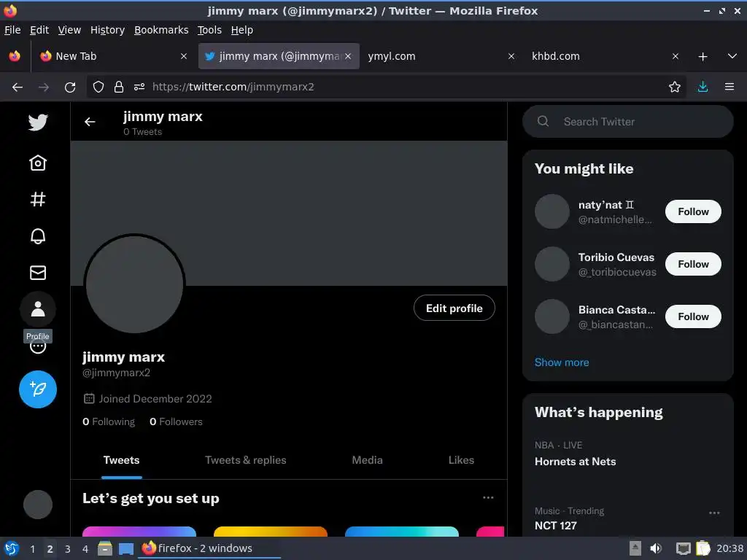The image size is (747, 560).
Task: Select the Tweets profile tab
Action: [x=122, y=460]
